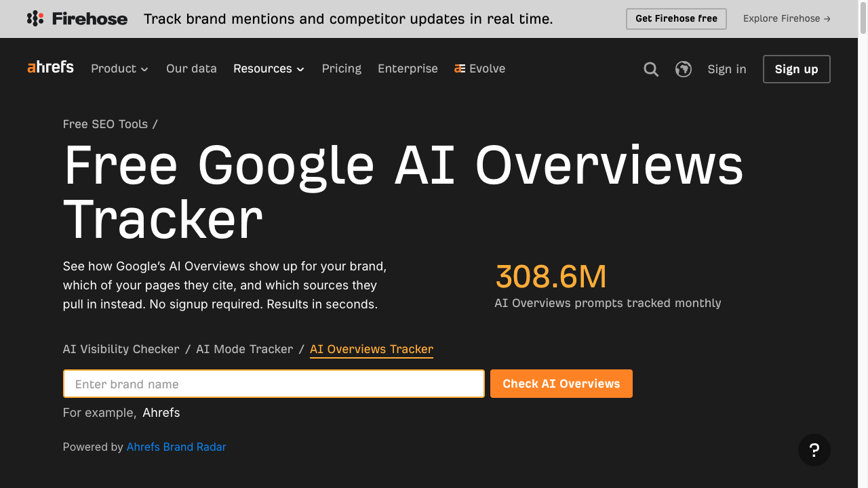Click the Check AI Overviews button
Image resolution: width=868 pixels, height=488 pixels.
(x=561, y=384)
